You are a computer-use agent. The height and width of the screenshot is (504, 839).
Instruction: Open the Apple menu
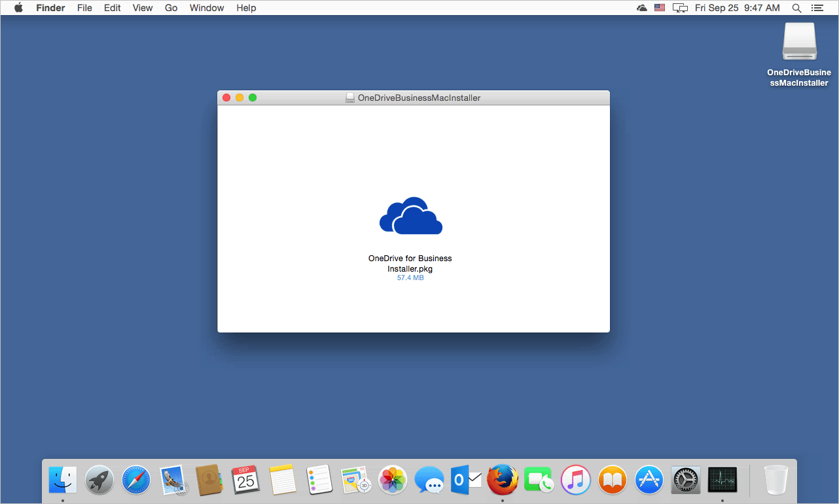tap(18, 8)
